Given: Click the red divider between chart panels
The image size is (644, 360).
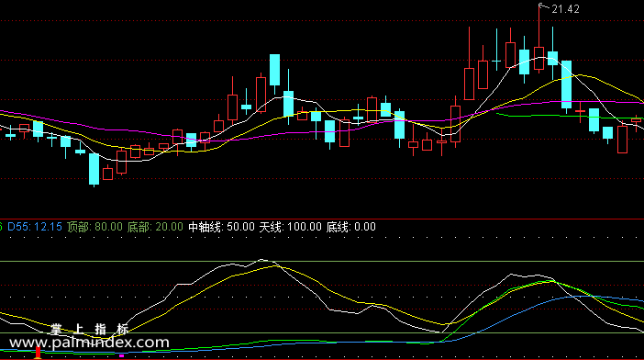Looking at the screenshot, I should (322, 219).
